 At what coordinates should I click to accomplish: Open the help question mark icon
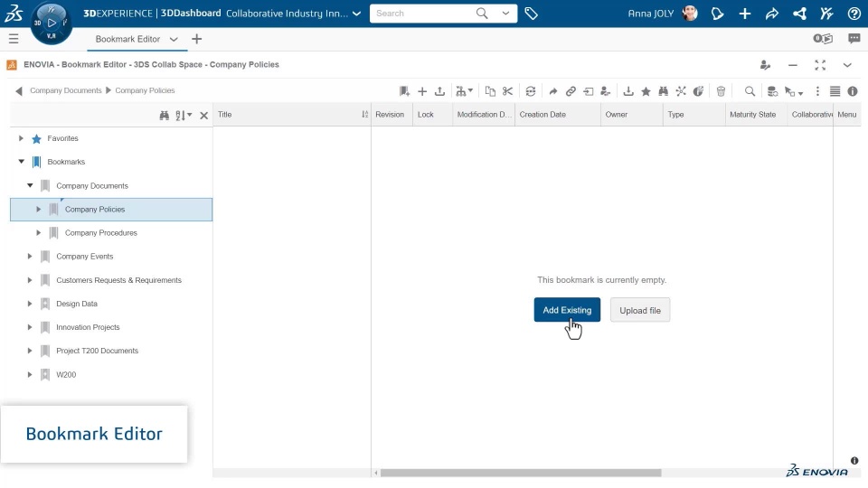point(854,14)
